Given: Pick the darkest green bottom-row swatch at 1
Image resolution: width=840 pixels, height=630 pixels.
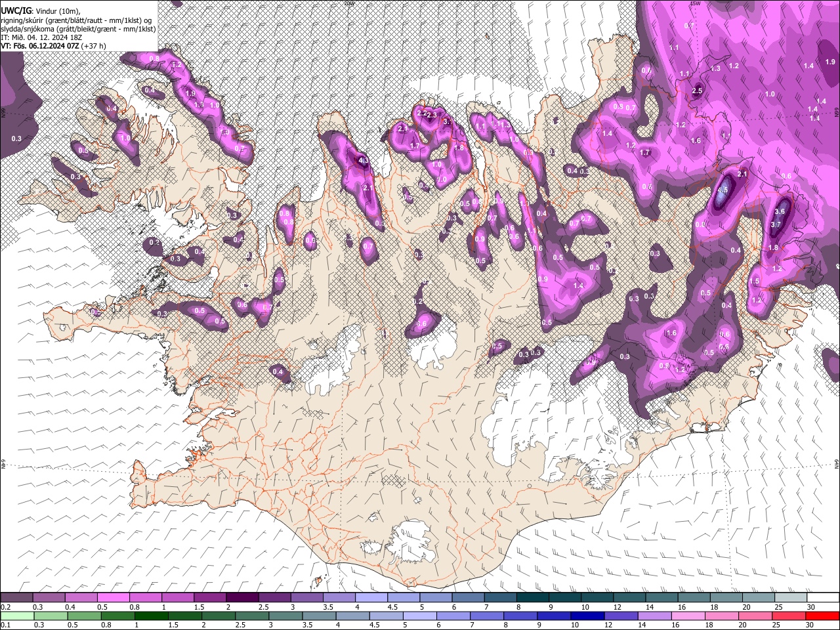Looking at the screenshot, I should [x=151, y=616].
